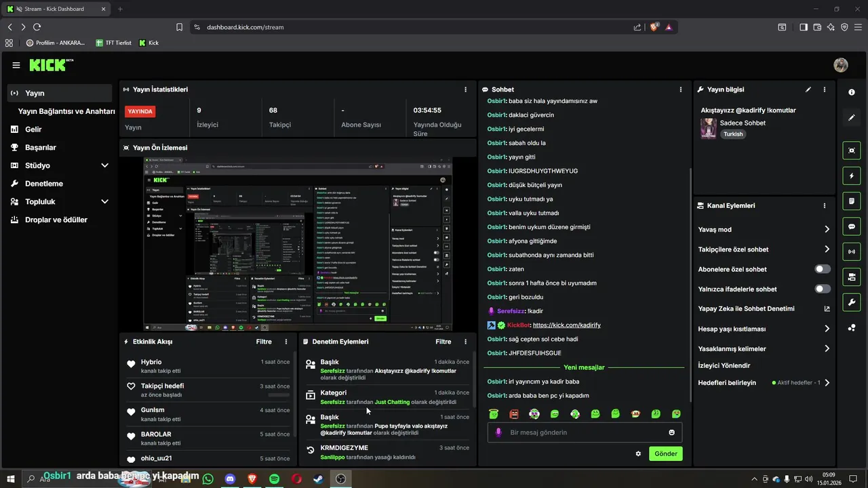This screenshot has width=868, height=488.
Task: Open the Profilim - ANKARA bookmark
Action: [x=56, y=43]
